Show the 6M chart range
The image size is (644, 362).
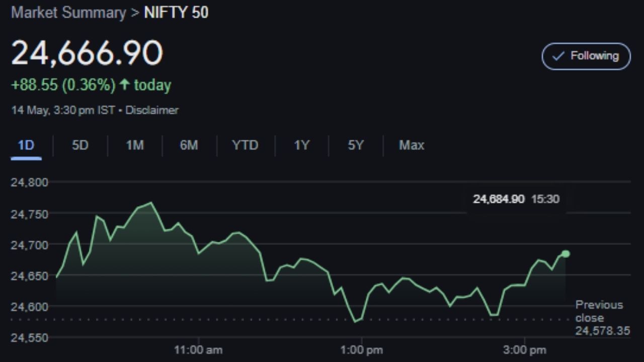coord(189,145)
